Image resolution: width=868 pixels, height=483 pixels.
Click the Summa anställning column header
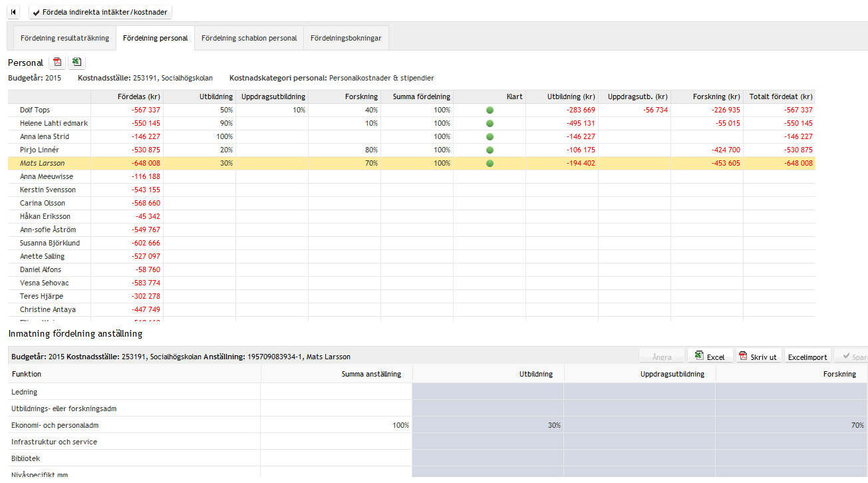pos(337,374)
